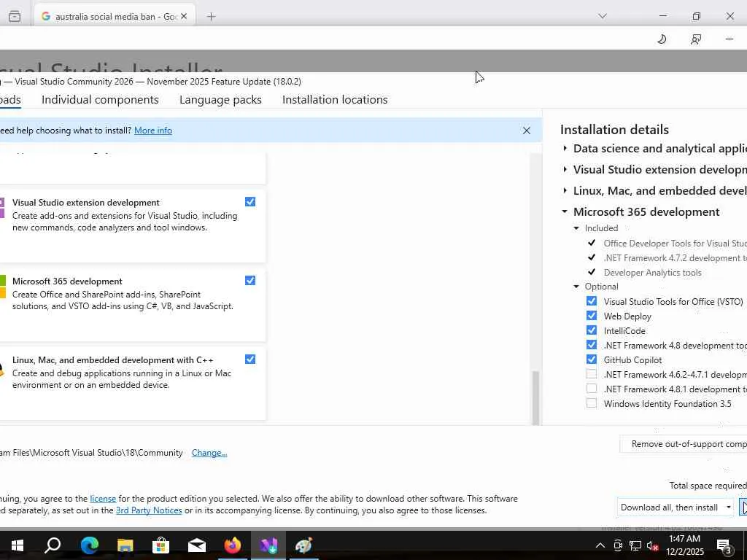The height and width of the screenshot is (560, 747).
Task: Click 'Developer Analytics tools' included item
Action: click(652, 273)
